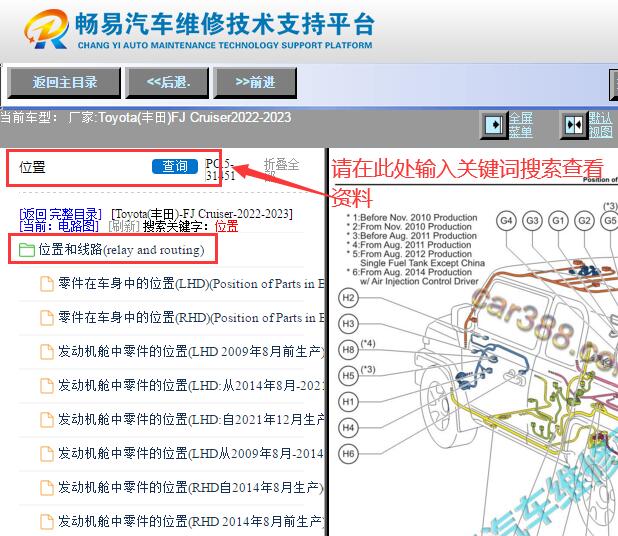Expand the 位置和线路 folder icon
Viewport: 618px width, 536px height.
coord(27,249)
